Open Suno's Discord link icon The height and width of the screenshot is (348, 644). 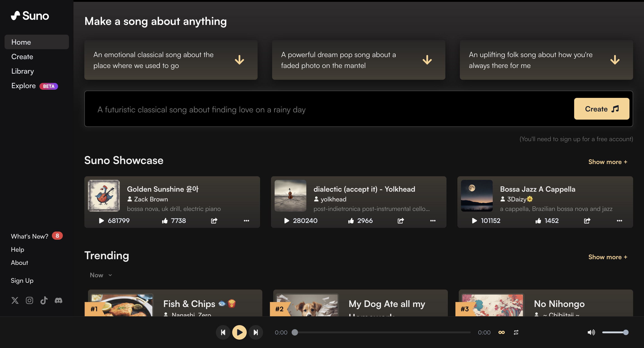point(59,300)
